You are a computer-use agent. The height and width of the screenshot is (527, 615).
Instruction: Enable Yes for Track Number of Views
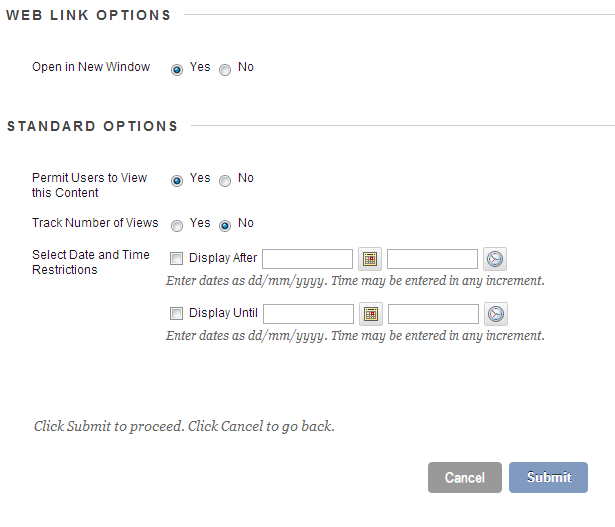(177, 225)
